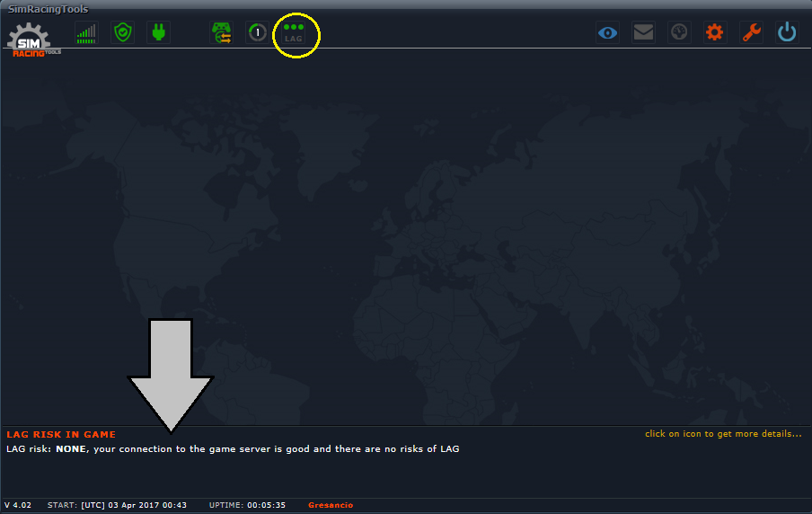
Task: Click the UPTIME 00:05:35 status entry
Action: coord(247,505)
